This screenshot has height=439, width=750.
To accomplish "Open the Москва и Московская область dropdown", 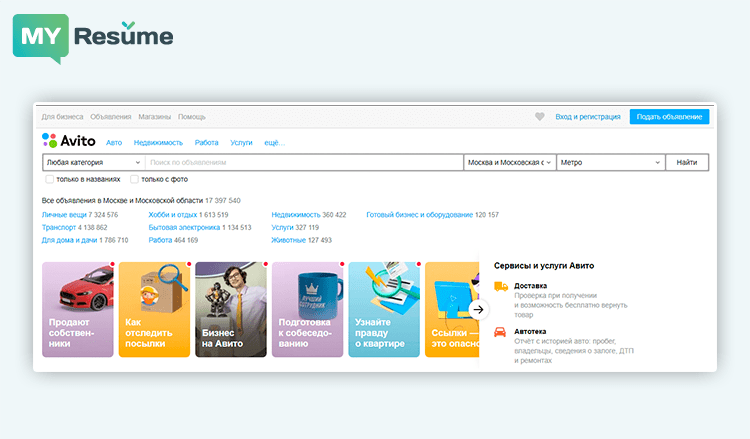I will (x=508, y=162).
